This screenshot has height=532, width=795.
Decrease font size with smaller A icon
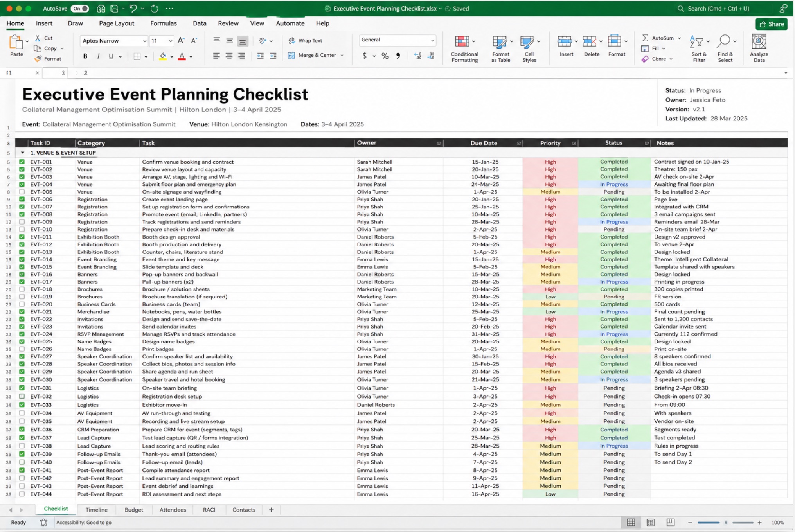194,41
